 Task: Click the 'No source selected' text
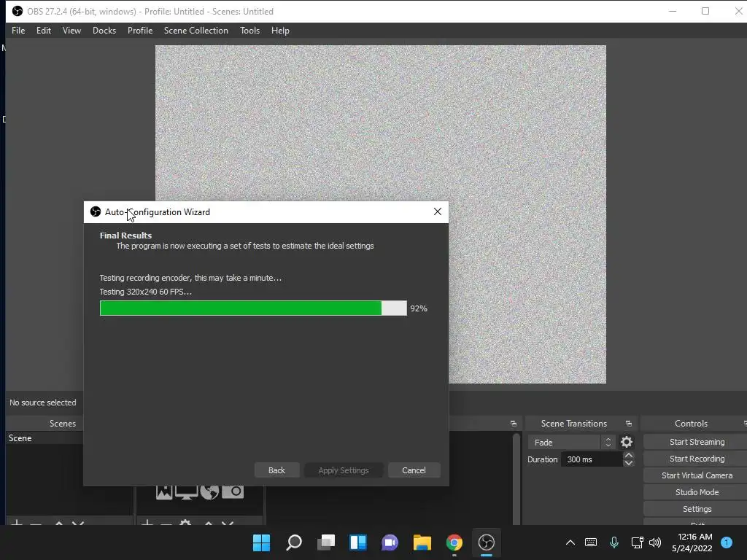[x=43, y=402]
